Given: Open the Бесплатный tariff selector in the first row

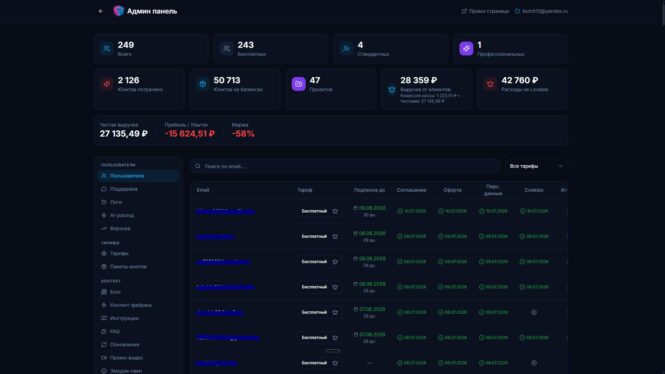Looking at the screenshot, I should [x=314, y=211].
